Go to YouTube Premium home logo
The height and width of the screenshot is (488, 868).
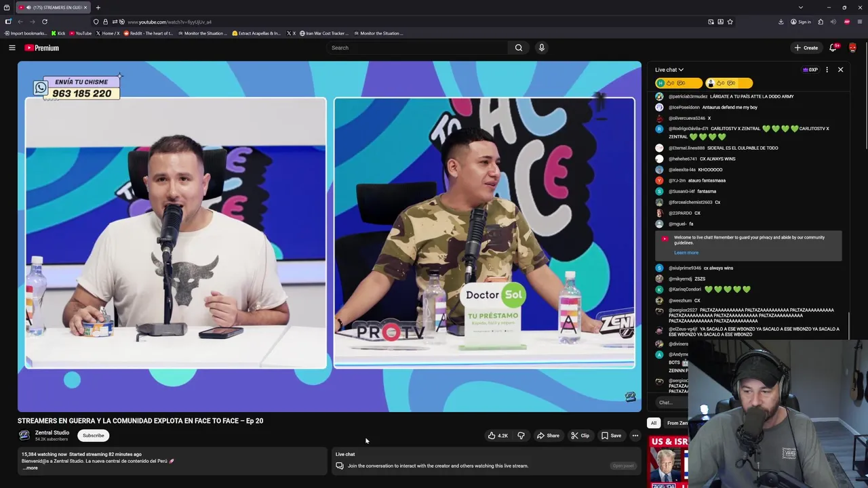[42, 47]
